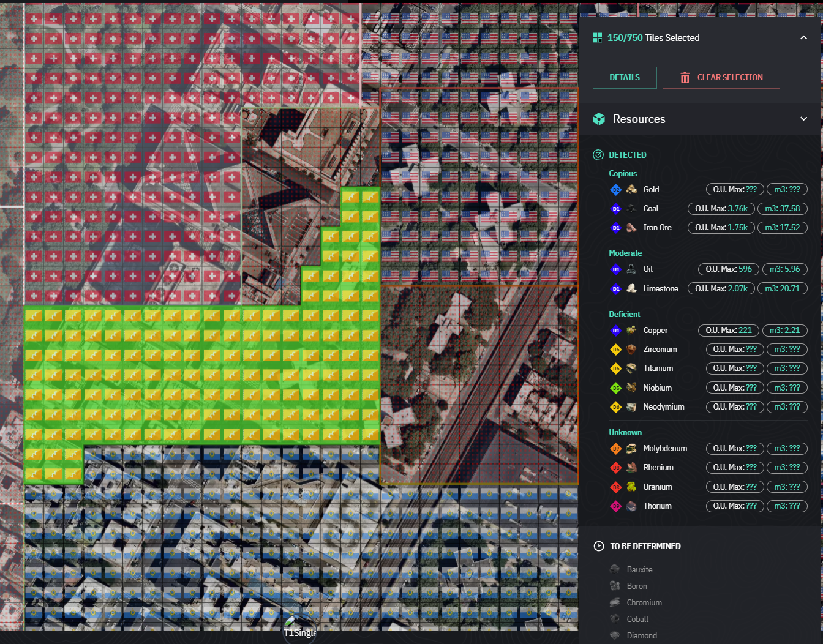The width and height of the screenshot is (823, 644).
Task: Click Coal O.U. Max 3.76k badge
Action: pos(721,209)
